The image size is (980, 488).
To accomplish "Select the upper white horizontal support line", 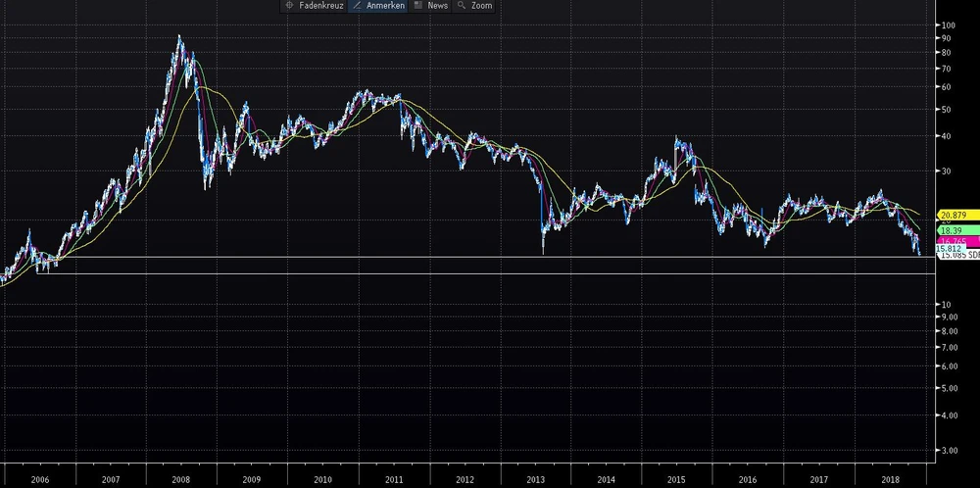I will pyautogui.click(x=490, y=257).
